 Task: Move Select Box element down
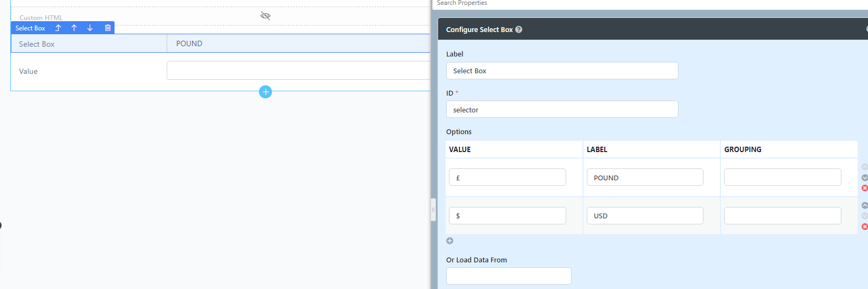(x=90, y=28)
